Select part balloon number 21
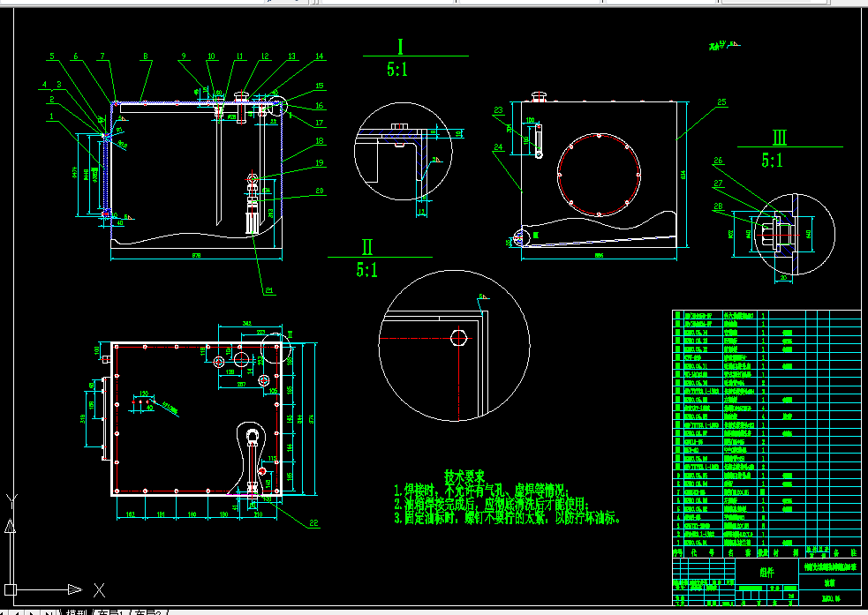This screenshot has height=615, width=868. 269,290
